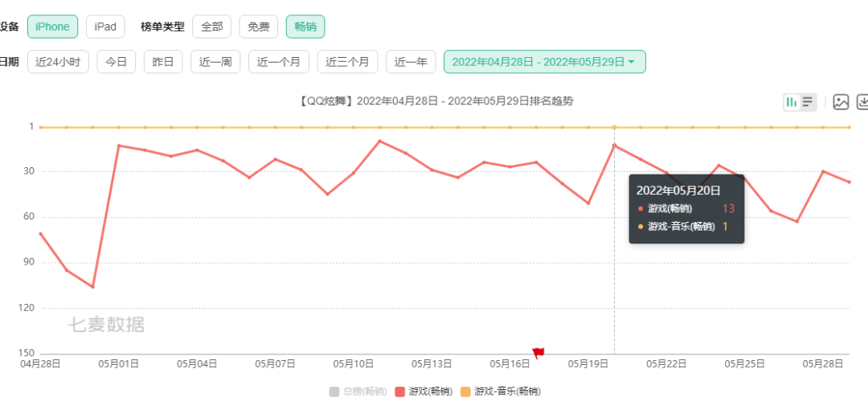Click the highlighted 05月20日 orange data point

[x=615, y=127]
